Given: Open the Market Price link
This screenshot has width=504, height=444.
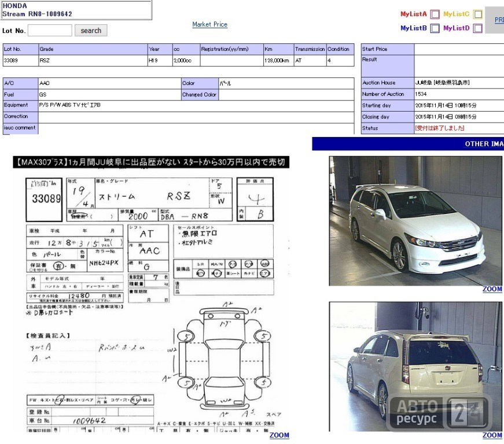Looking at the screenshot, I should pyautogui.click(x=210, y=24).
